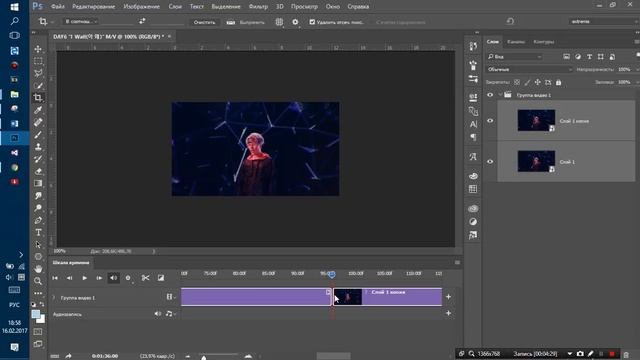Viewport: 640px width, 360px height.
Task: Open the crop ratio preset dropdown
Action: pyautogui.click(x=81, y=21)
